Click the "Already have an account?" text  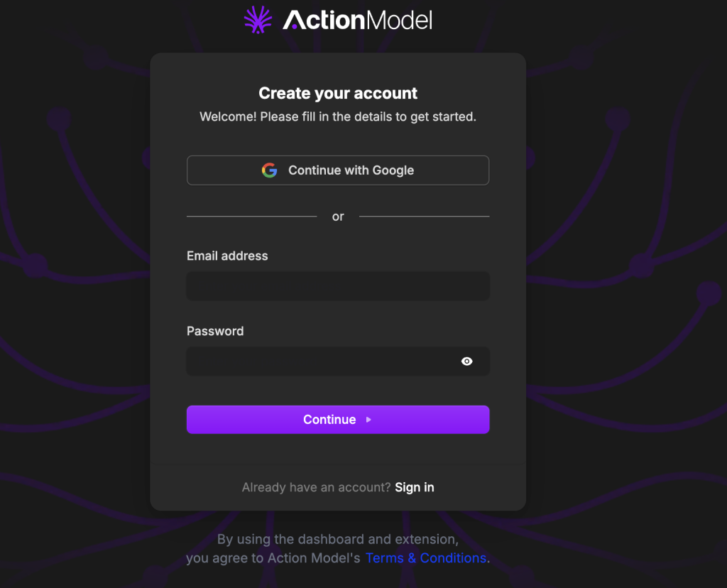316,487
